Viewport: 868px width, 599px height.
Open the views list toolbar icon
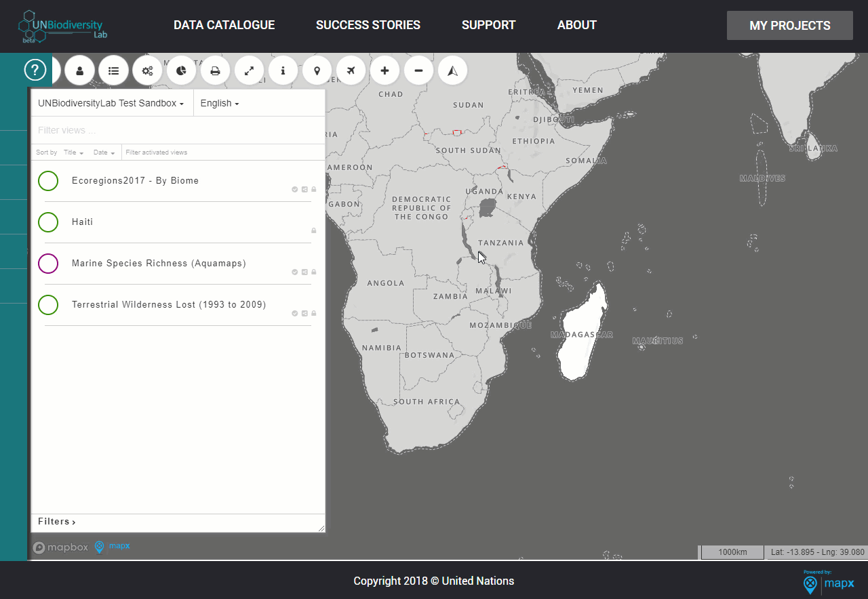pyautogui.click(x=113, y=70)
